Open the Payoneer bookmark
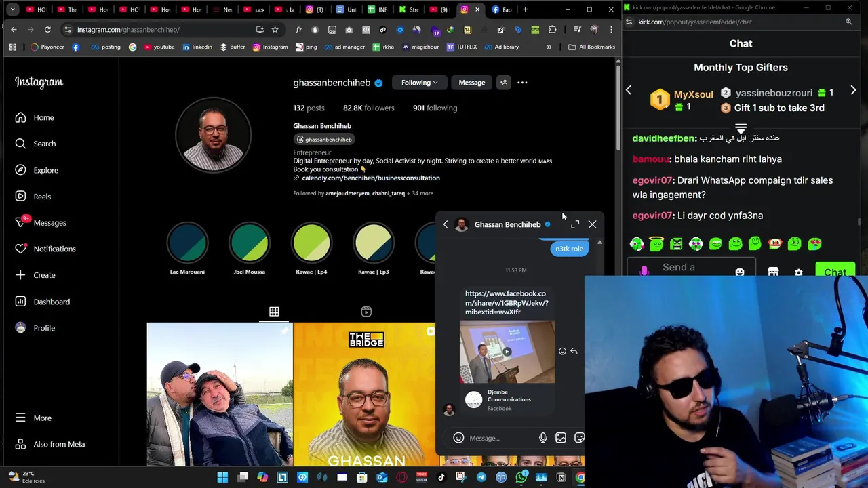The width and height of the screenshot is (868, 488). tap(47, 47)
